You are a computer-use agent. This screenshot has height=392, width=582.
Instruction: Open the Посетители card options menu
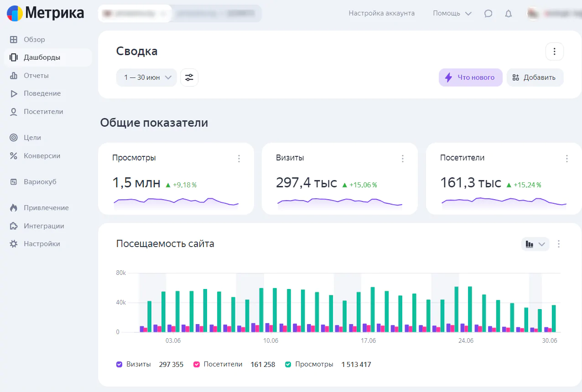(567, 159)
